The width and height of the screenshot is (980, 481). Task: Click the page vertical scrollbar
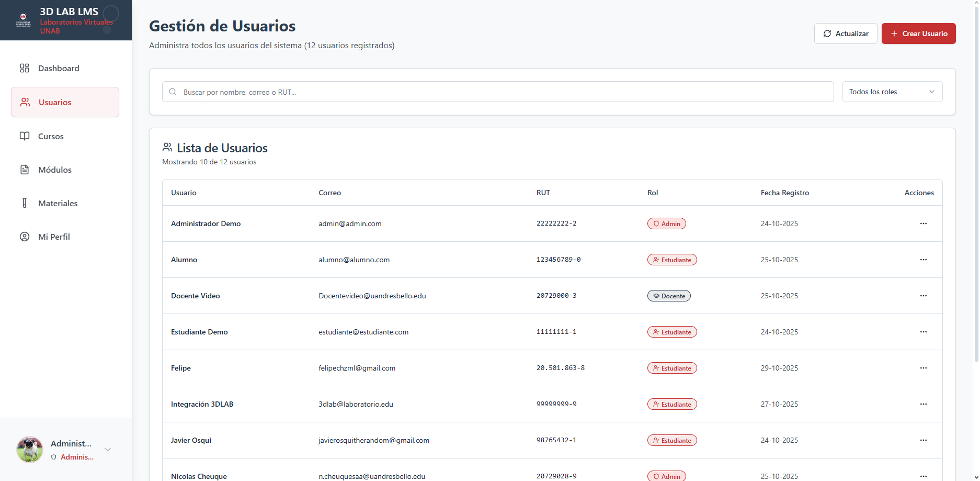976,183
